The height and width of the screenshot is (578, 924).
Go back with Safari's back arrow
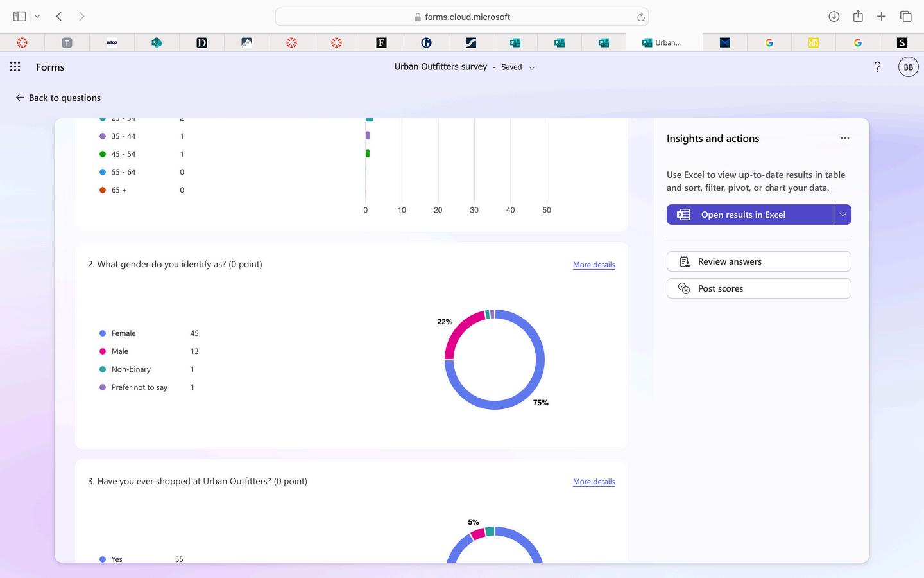point(59,16)
